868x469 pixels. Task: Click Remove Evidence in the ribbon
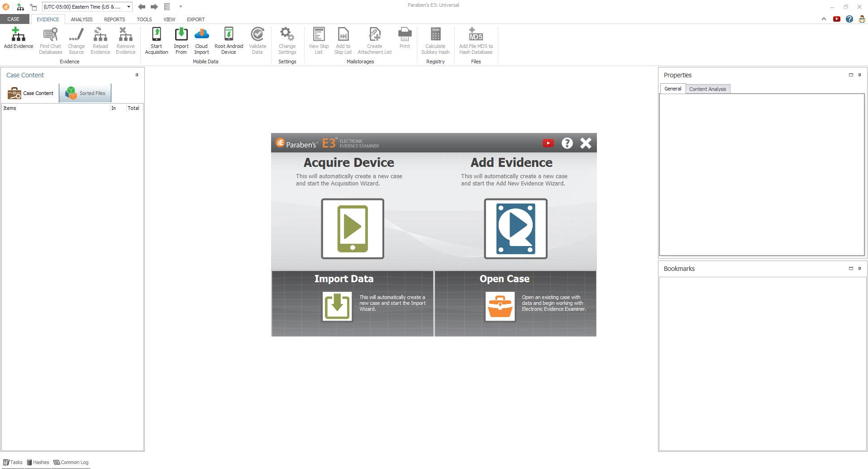[x=125, y=41]
